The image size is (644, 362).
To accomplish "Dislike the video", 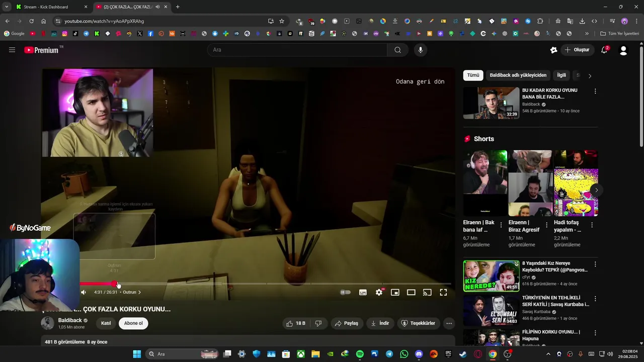I will [x=318, y=323].
